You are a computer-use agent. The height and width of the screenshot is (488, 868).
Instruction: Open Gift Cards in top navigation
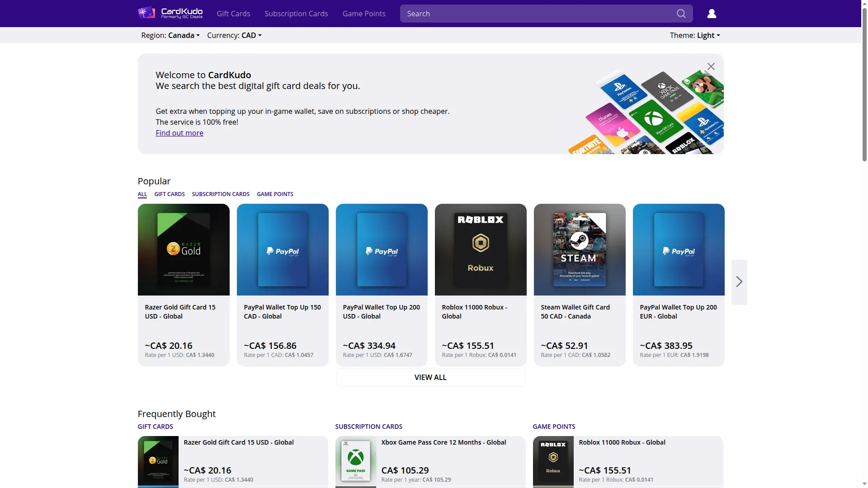233,14
